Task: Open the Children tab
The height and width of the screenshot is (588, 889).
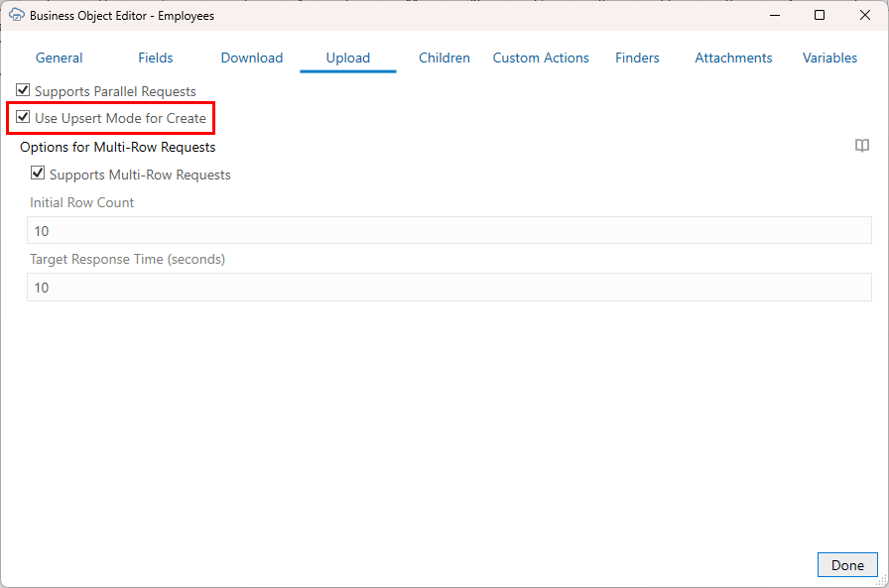Action: coord(444,58)
